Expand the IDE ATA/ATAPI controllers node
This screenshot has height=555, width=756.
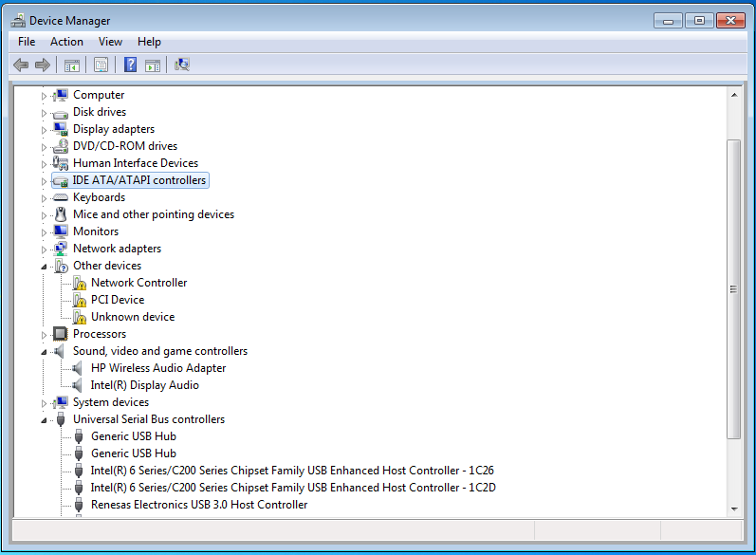point(44,181)
